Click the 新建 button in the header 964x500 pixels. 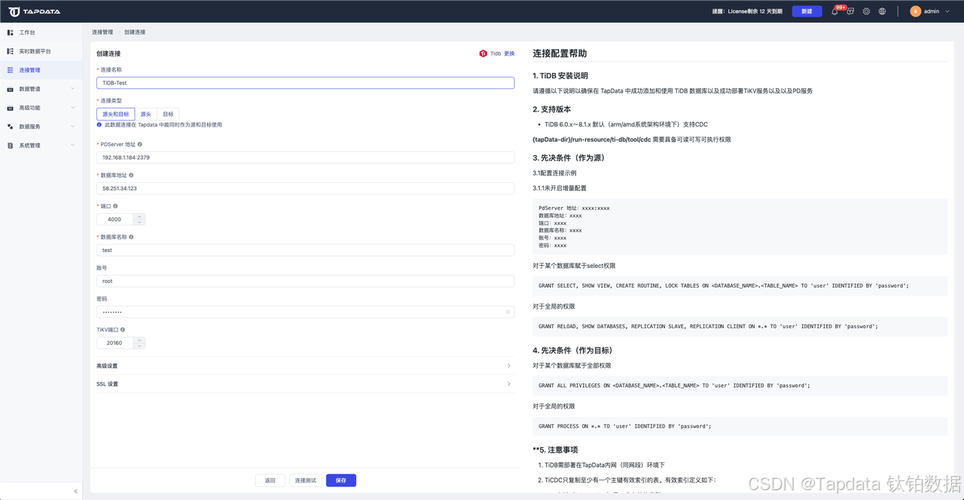click(807, 11)
